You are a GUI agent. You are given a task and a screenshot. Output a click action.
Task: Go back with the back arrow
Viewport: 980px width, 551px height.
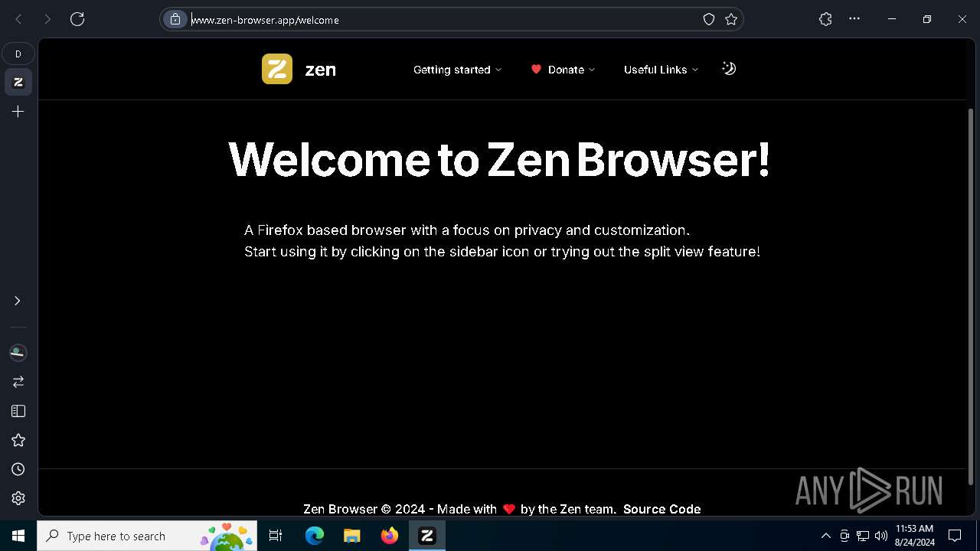(x=18, y=19)
